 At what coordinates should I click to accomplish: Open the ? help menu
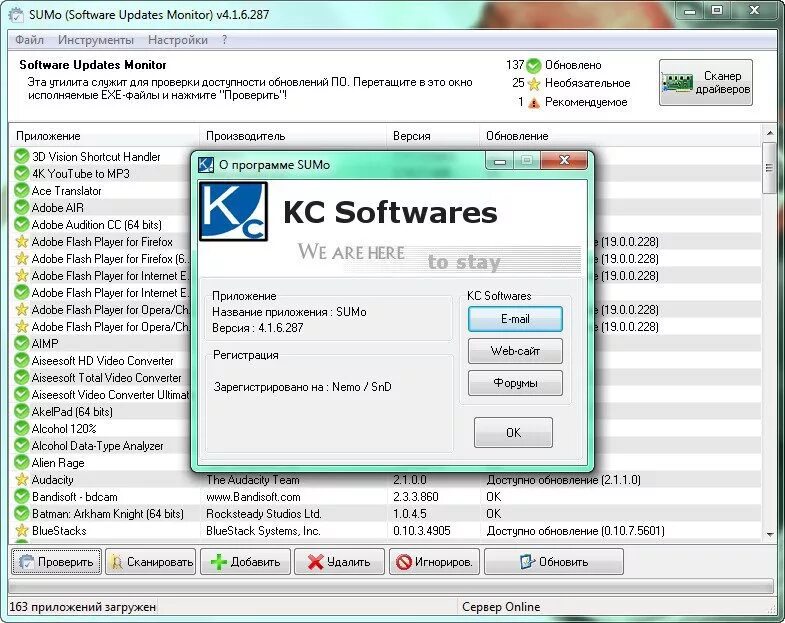224,40
